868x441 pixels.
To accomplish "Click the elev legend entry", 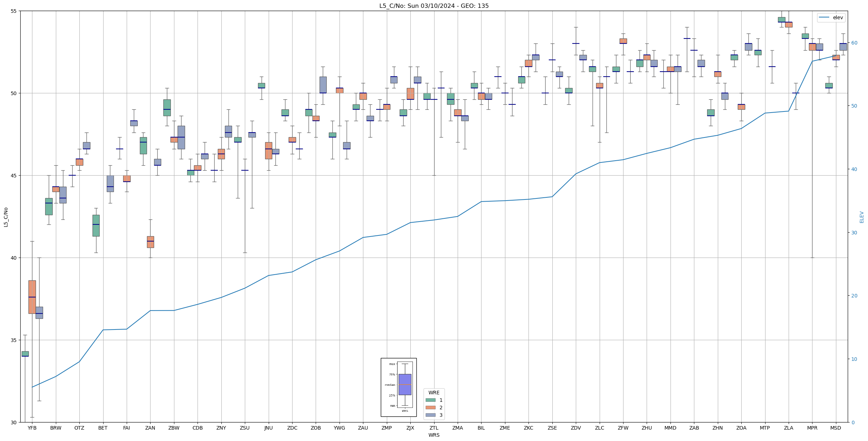I will 838,17.
